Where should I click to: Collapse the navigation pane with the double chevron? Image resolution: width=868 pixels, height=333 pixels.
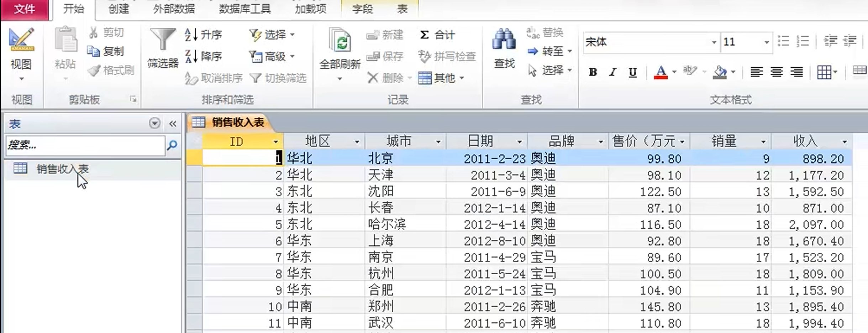point(173,124)
